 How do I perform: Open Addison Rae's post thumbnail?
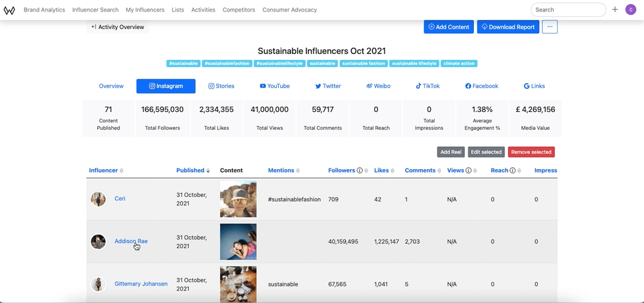238,241
